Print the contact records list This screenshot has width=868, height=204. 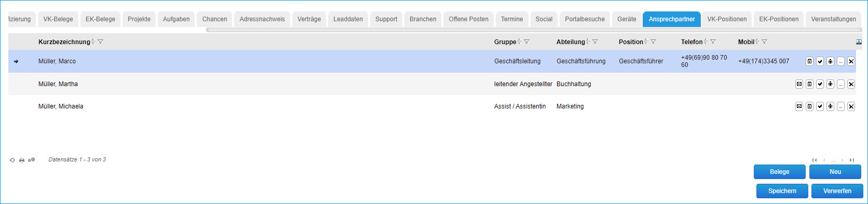(x=21, y=160)
